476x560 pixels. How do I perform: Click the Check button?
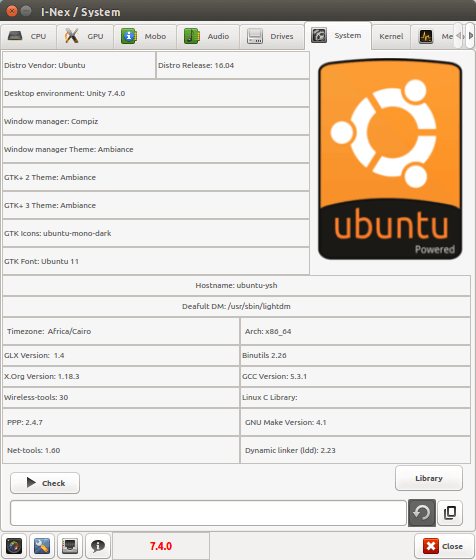45,483
